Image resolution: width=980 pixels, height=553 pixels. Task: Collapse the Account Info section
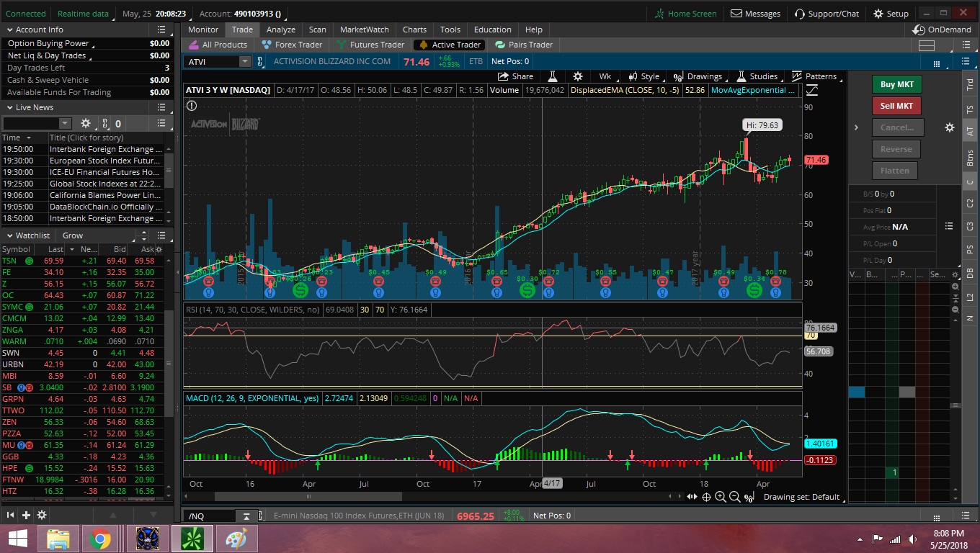(x=10, y=30)
